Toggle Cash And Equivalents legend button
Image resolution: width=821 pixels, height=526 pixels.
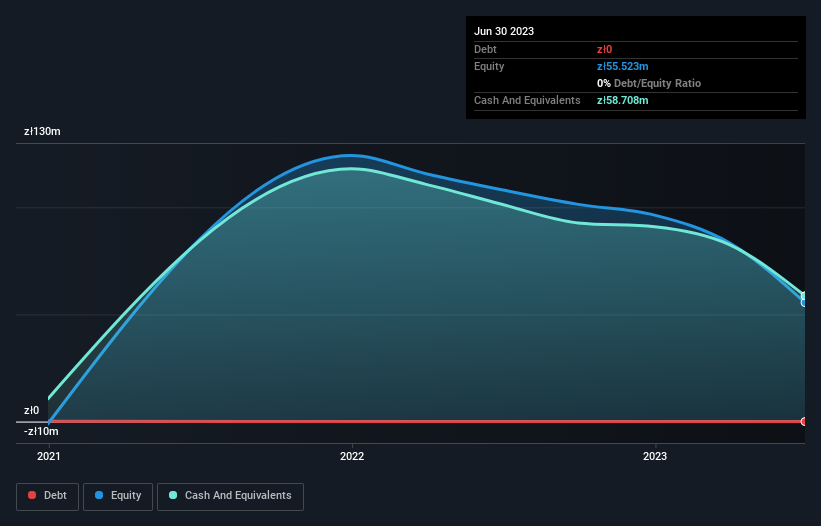pos(230,496)
